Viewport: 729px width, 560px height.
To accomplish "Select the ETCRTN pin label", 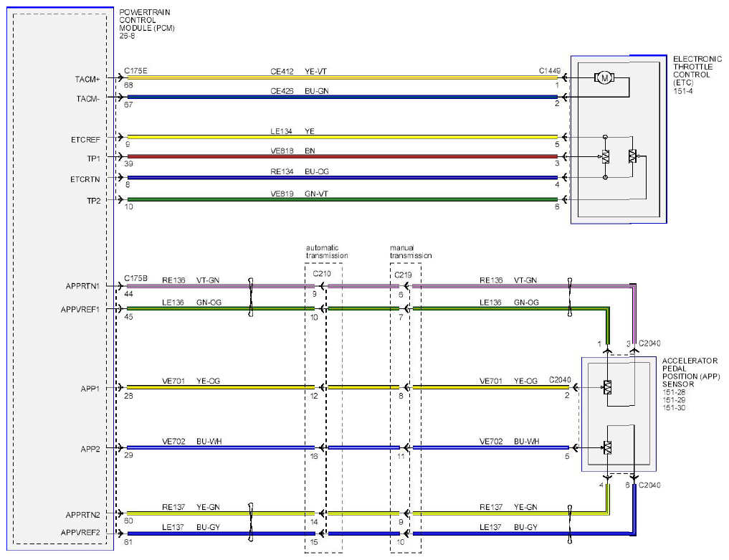I will 85,179.
